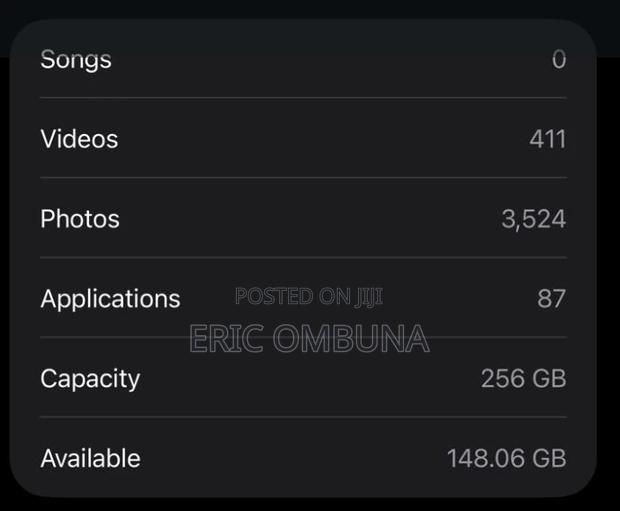Select the Available label
The height and width of the screenshot is (511, 620).
(91, 458)
